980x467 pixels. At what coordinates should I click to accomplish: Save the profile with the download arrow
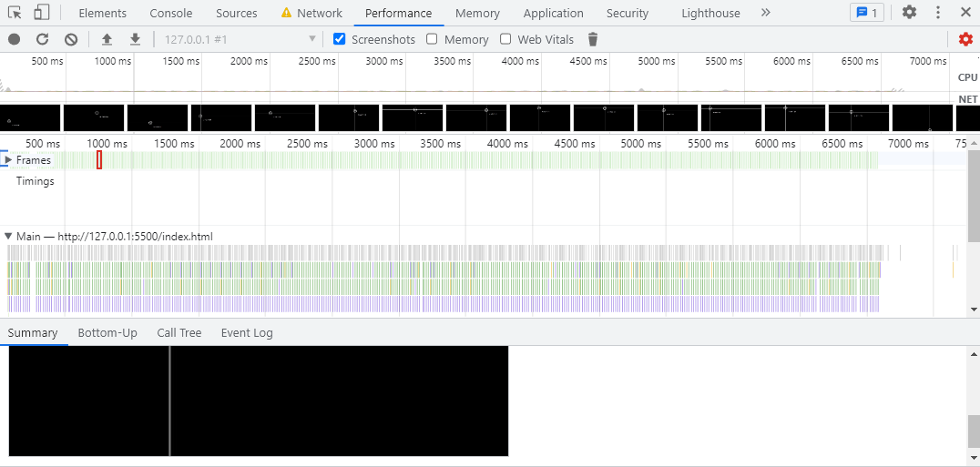click(135, 39)
